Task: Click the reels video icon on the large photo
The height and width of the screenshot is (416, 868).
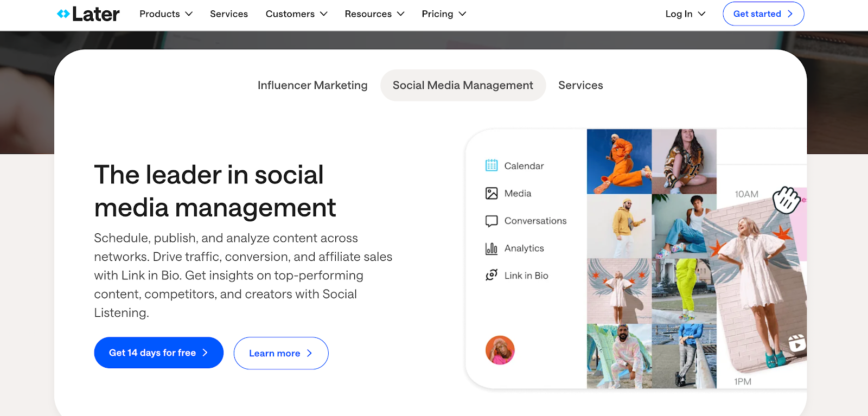Action: (x=796, y=343)
